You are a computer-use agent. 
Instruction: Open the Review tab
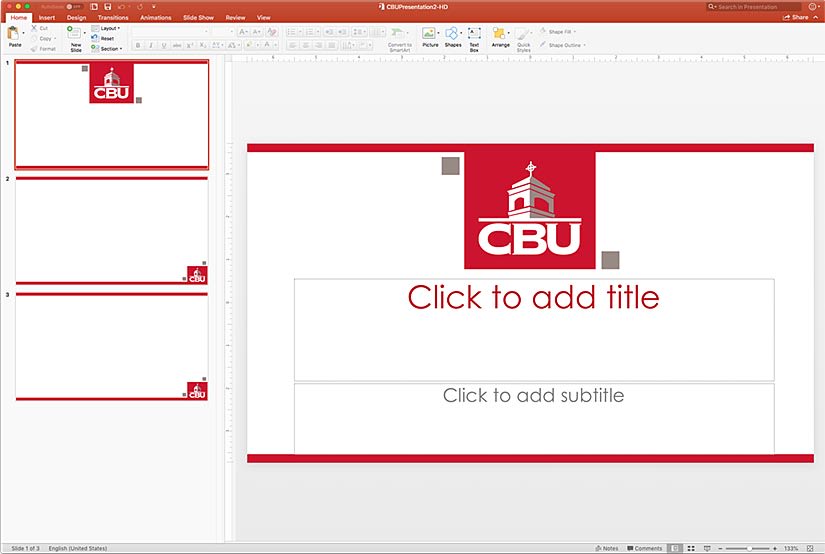click(235, 17)
